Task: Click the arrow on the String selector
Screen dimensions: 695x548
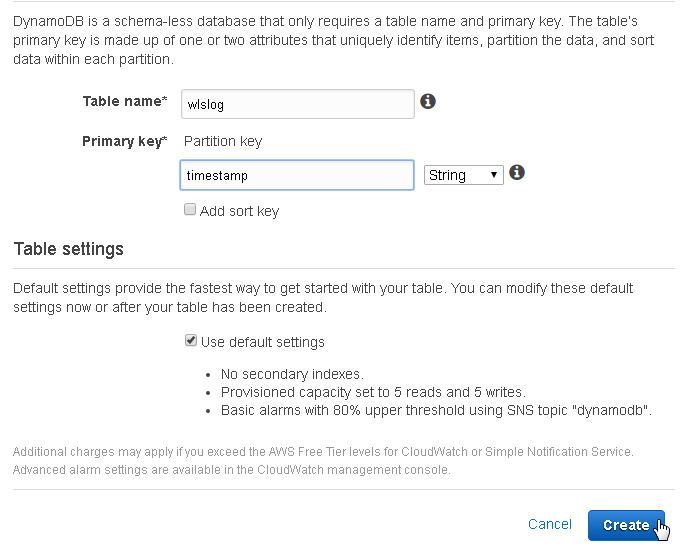Action: (x=494, y=175)
